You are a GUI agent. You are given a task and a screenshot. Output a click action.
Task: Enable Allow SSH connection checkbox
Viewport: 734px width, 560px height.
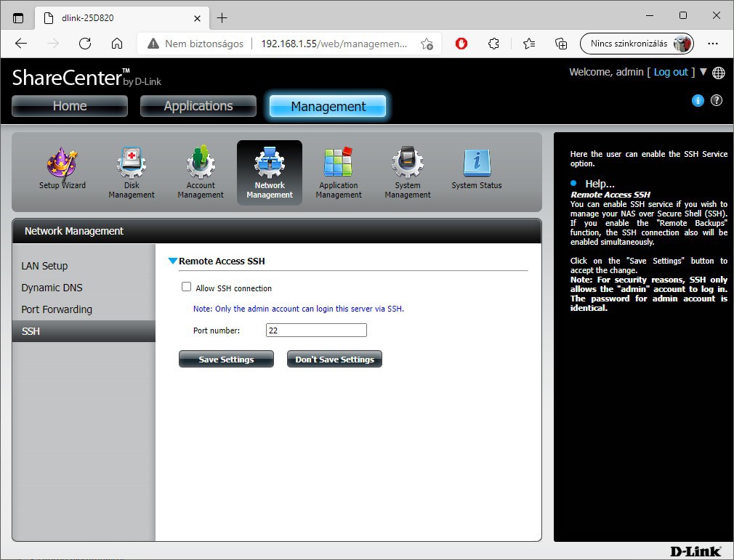pos(186,287)
